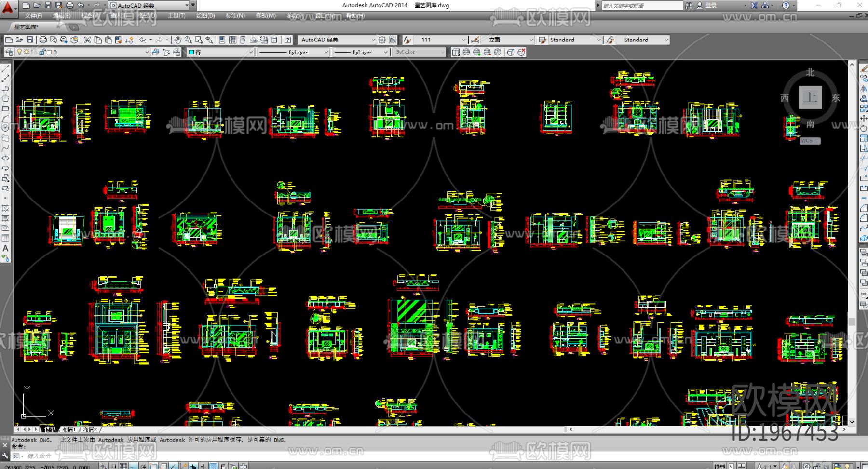Toggle layer 0 freeze sun icon
The height and width of the screenshot is (469, 868).
coord(27,52)
